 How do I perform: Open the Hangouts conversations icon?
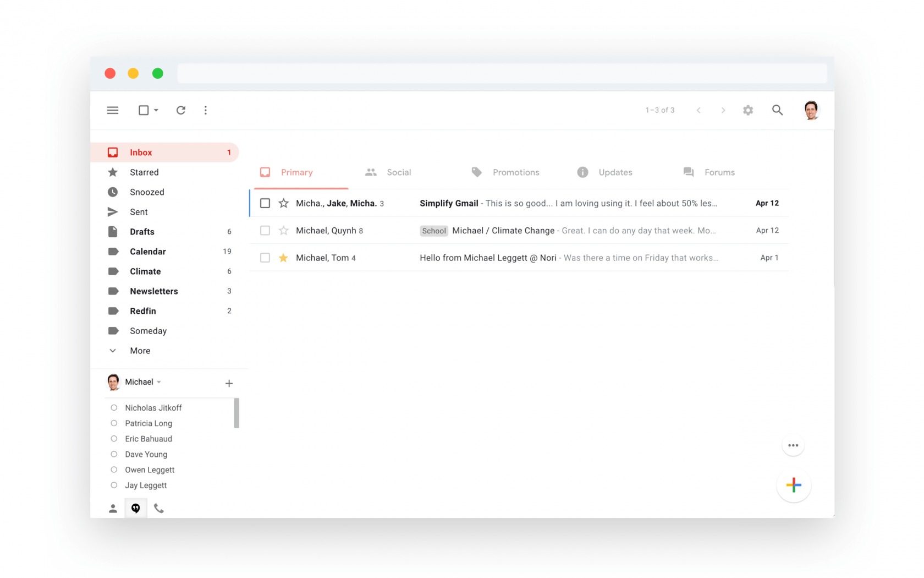136,508
